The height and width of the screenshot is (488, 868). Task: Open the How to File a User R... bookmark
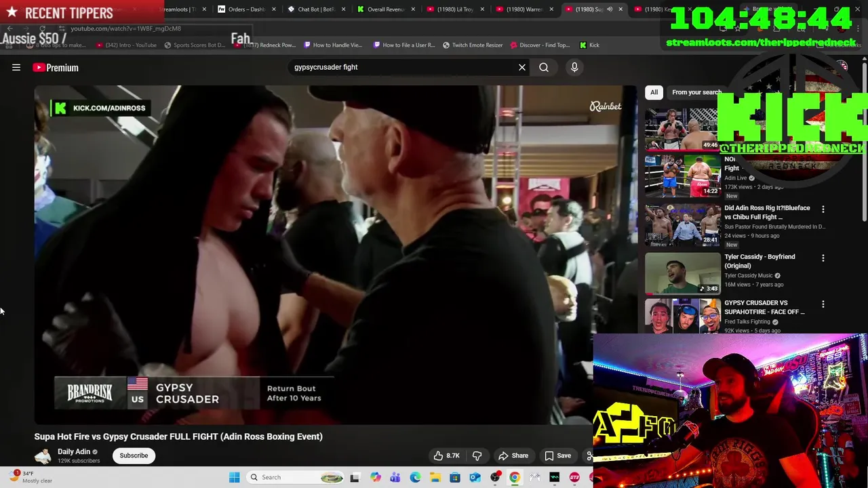[x=403, y=45]
